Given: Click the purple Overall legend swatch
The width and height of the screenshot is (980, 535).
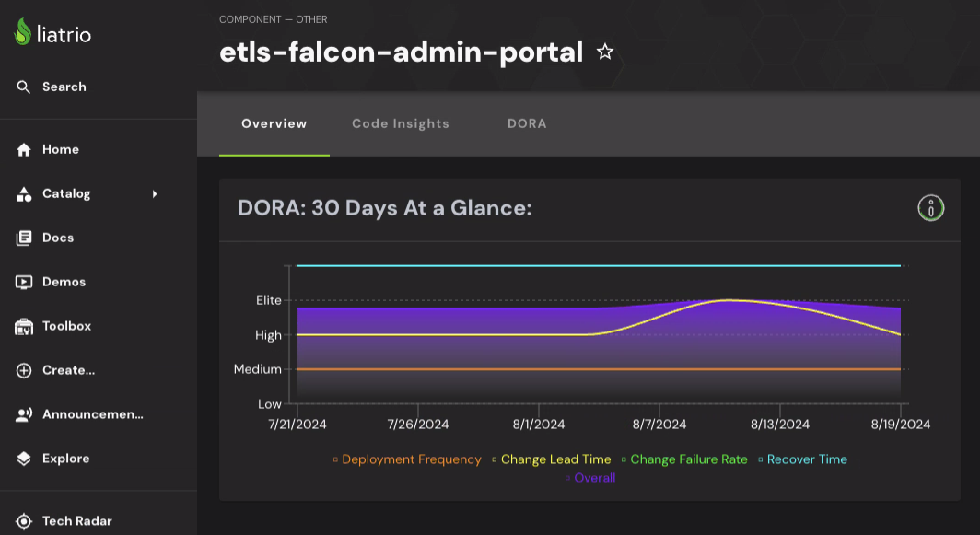Looking at the screenshot, I should coord(567,478).
